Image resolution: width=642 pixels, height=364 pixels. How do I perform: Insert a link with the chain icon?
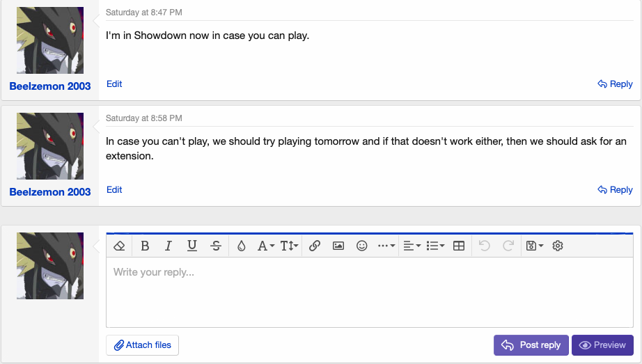point(314,246)
